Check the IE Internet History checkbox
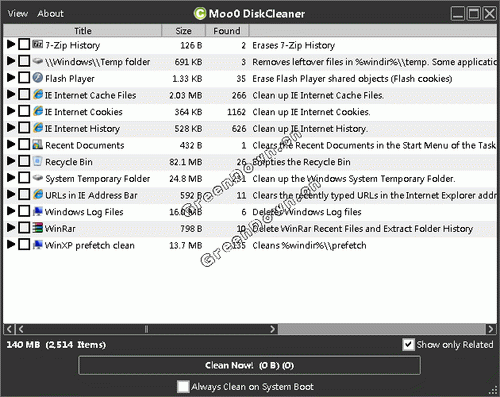Screen dimensions: 500x397 (24, 128)
